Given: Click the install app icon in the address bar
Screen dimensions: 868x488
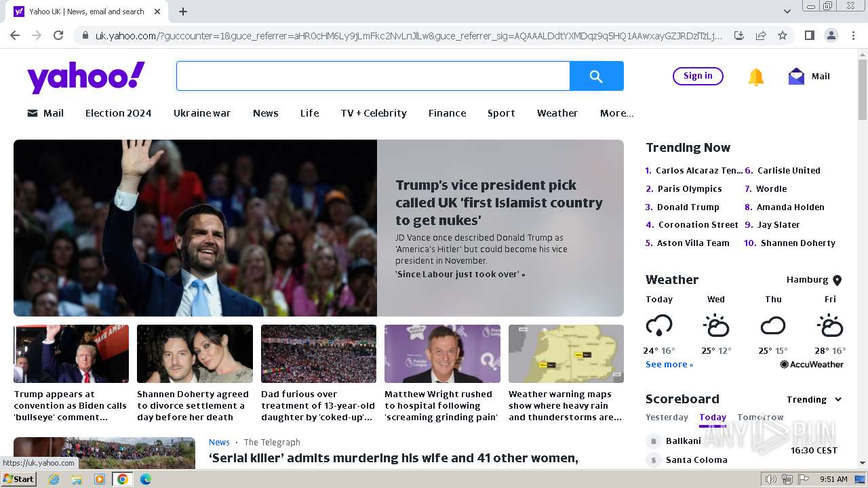Looking at the screenshot, I should tap(739, 35).
